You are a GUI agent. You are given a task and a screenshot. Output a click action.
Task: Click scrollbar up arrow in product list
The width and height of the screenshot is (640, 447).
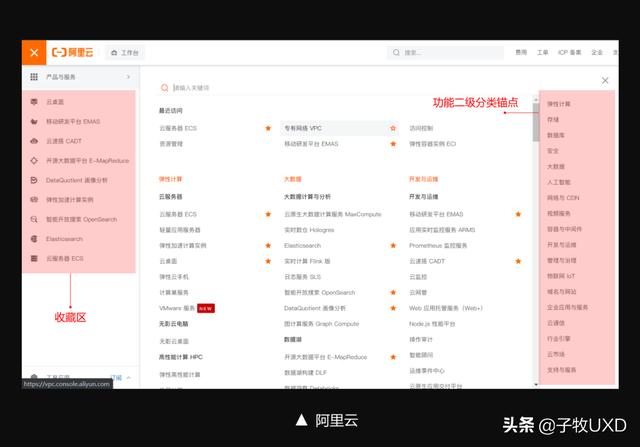tap(536, 99)
